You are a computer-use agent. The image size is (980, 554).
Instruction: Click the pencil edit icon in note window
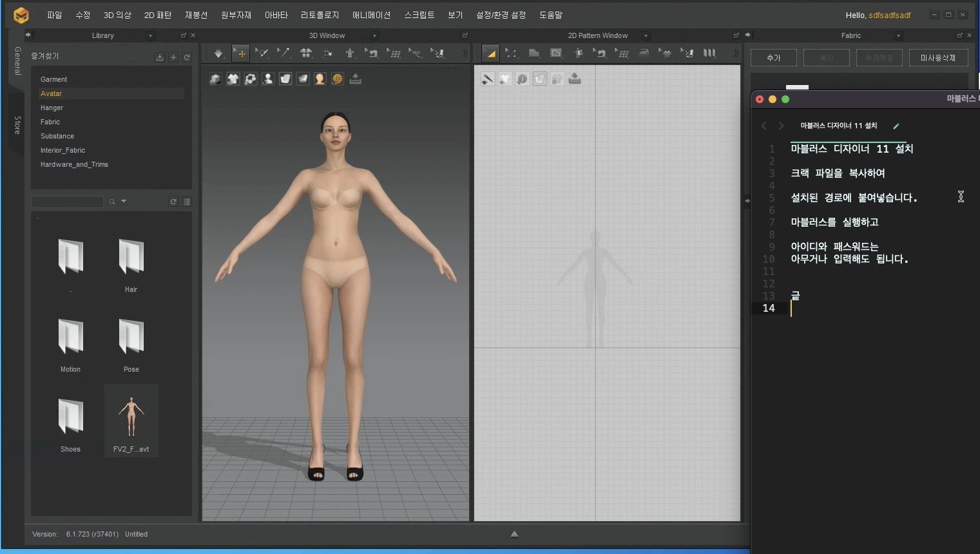coord(896,126)
